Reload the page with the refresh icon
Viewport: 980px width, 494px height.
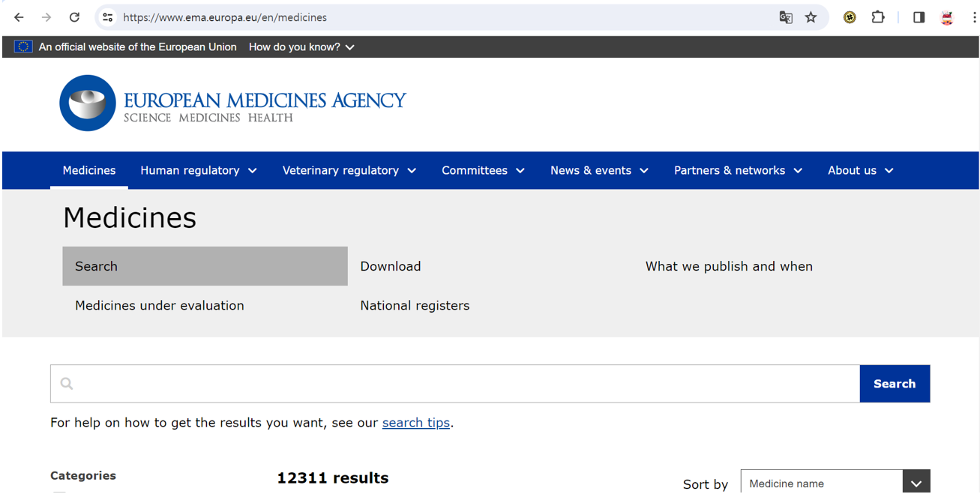click(74, 17)
